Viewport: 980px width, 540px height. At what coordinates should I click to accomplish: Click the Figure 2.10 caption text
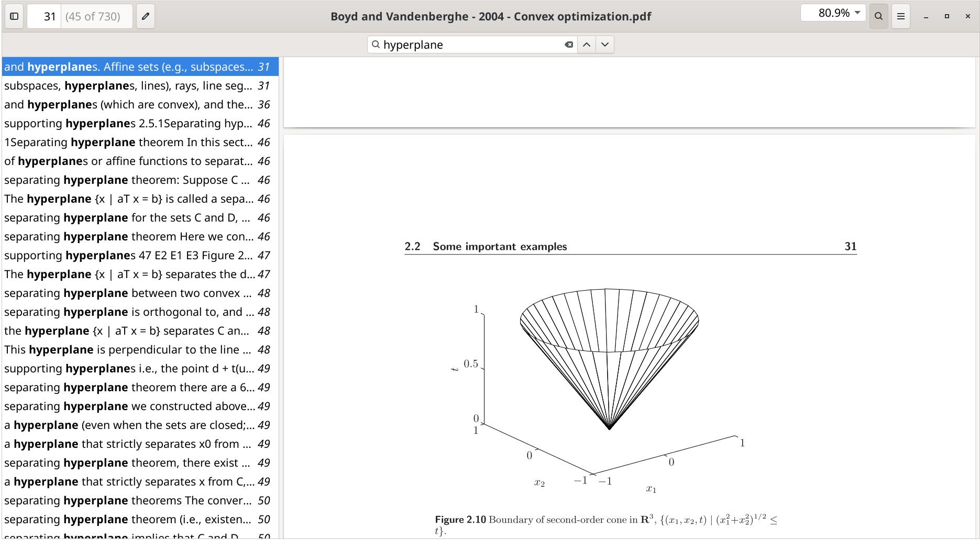[606, 525]
